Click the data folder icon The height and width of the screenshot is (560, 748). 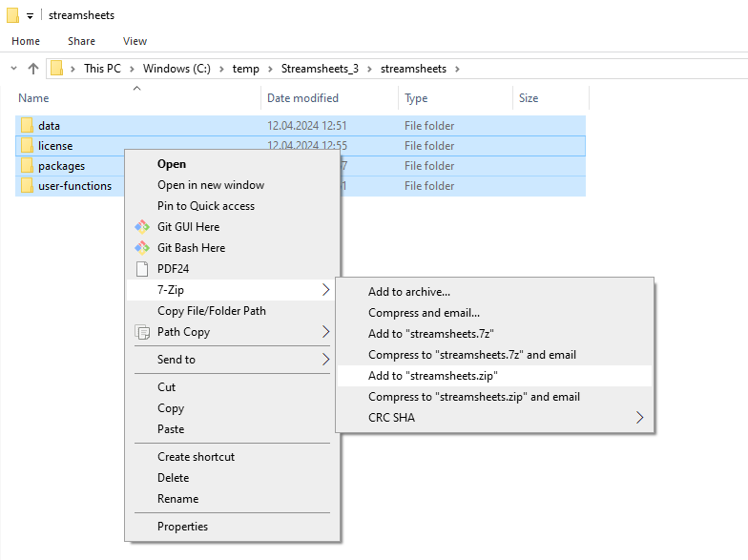pyautogui.click(x=27, y=126)
